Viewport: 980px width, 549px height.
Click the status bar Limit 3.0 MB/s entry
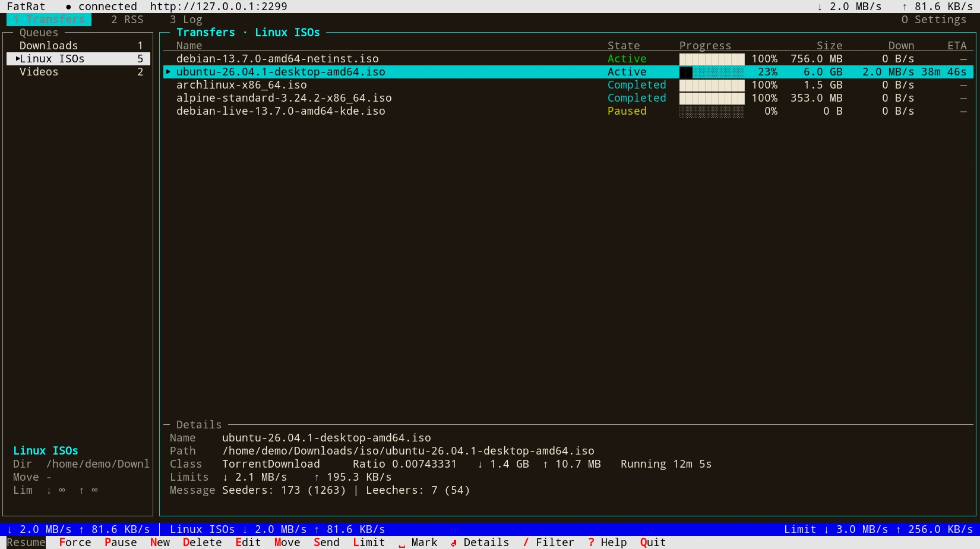coord(878,529)
